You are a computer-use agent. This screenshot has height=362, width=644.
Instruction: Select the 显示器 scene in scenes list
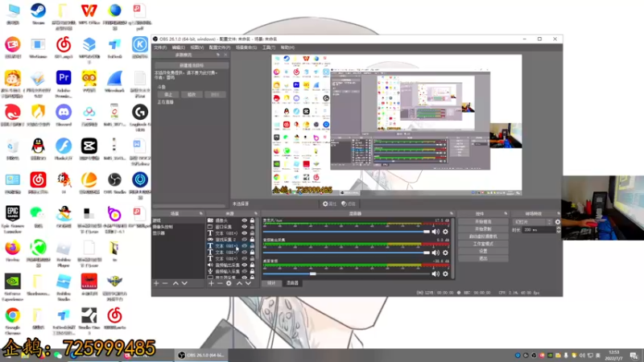click(x=178, y=233)
